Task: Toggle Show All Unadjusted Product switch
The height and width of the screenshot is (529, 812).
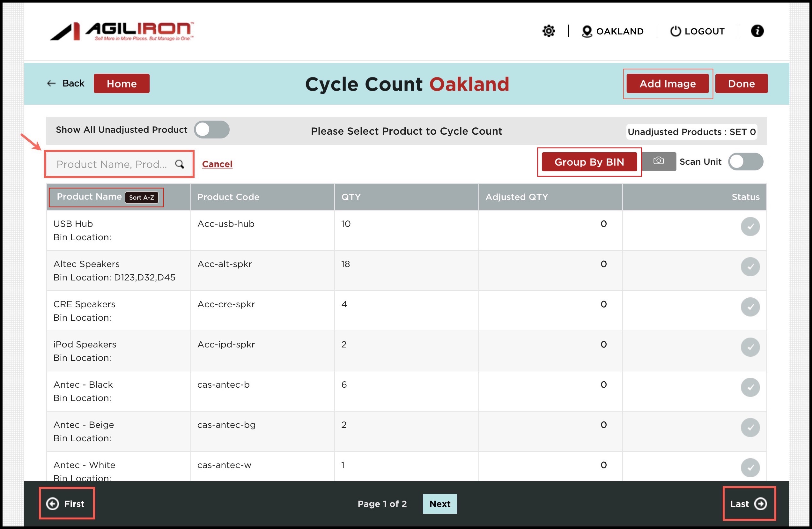Action: pyautogui.click(x=211, y=130)
